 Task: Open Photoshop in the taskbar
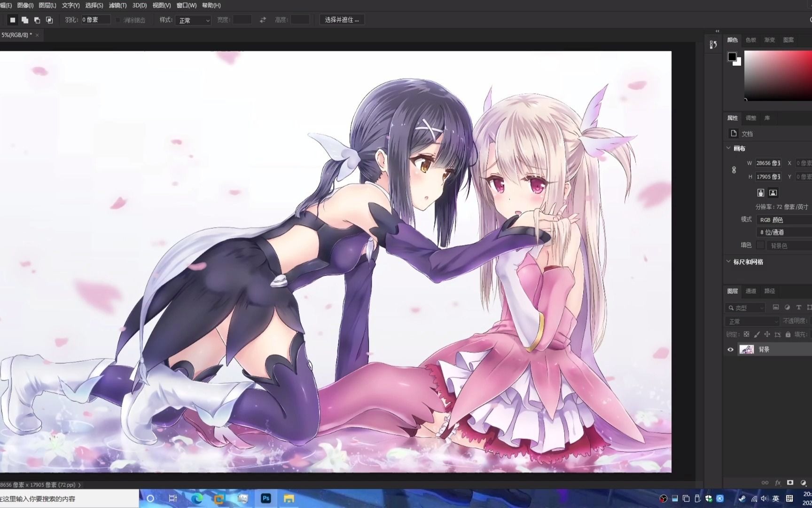pos(266,499)
